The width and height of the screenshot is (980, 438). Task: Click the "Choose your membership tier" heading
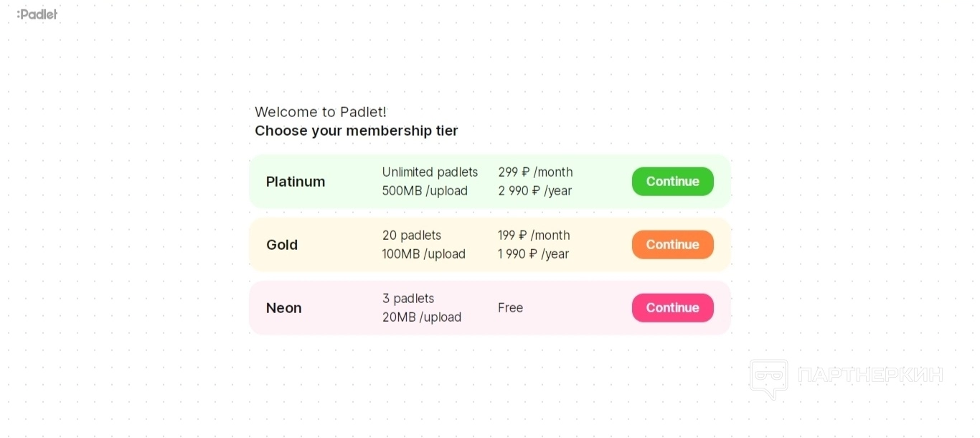click(356, 131)
